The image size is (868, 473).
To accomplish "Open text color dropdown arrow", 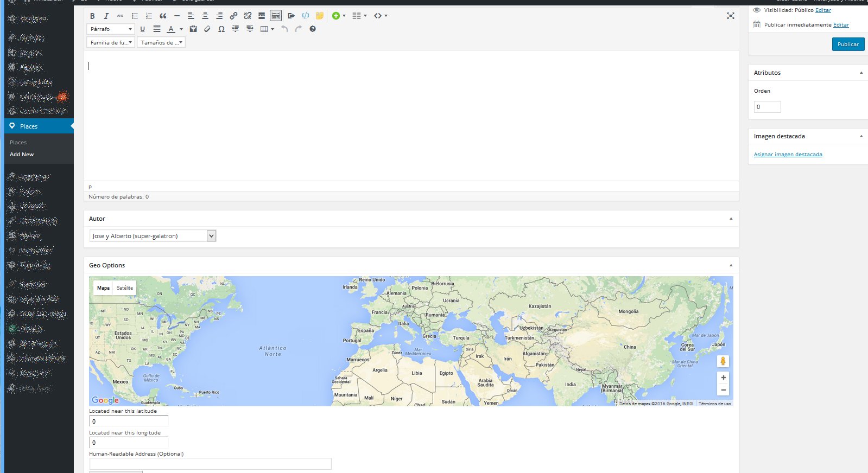I will click(x=181, y=29).
